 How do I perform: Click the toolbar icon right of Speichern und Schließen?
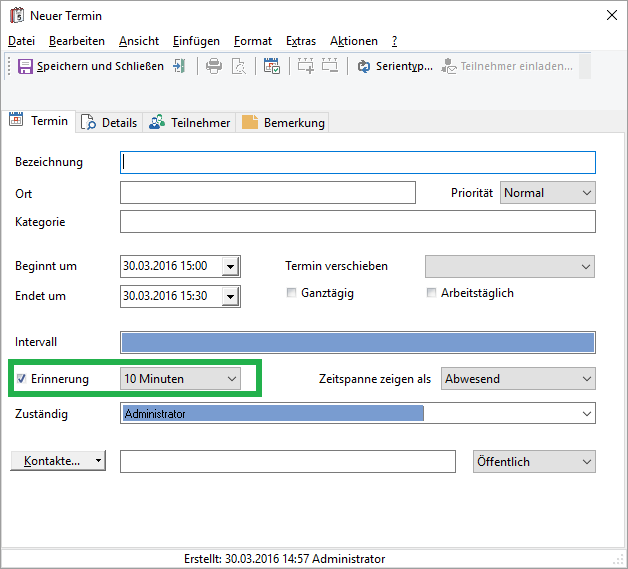coord(179,66)
